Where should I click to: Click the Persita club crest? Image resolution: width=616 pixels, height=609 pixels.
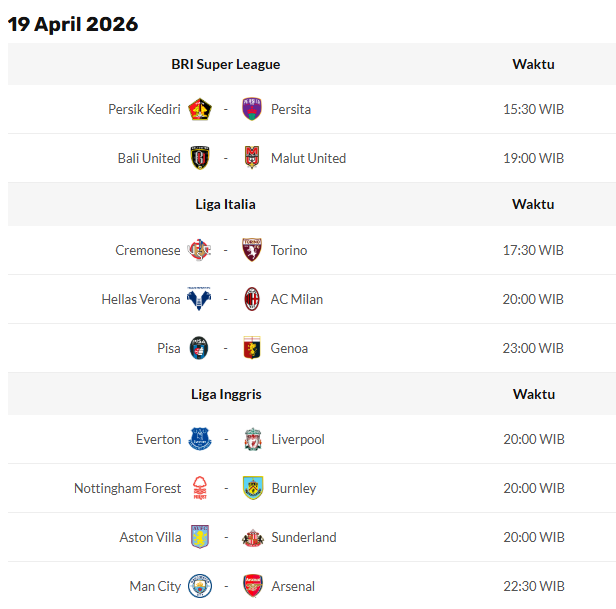252,109
